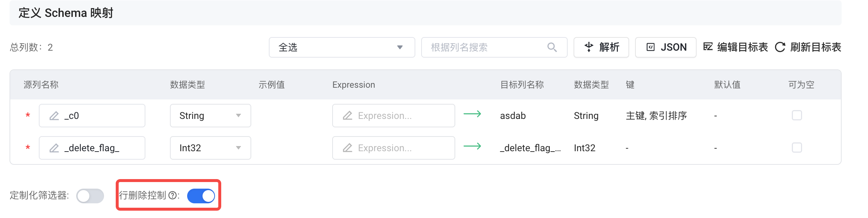Check the 可为空 checkbox for asdab row
The height and width of the screenshot is (218, 868).
(797, 115)
